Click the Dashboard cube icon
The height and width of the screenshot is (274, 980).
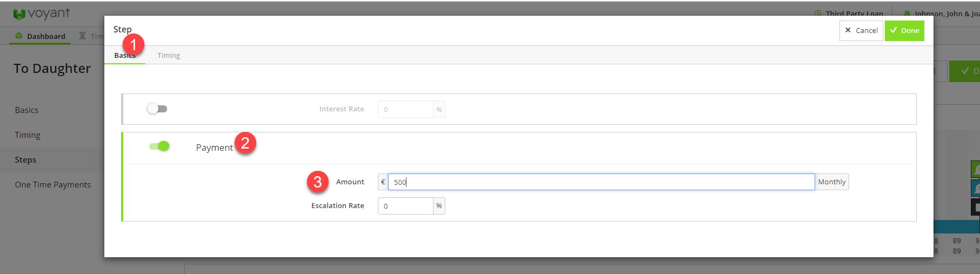click(19, 36)
